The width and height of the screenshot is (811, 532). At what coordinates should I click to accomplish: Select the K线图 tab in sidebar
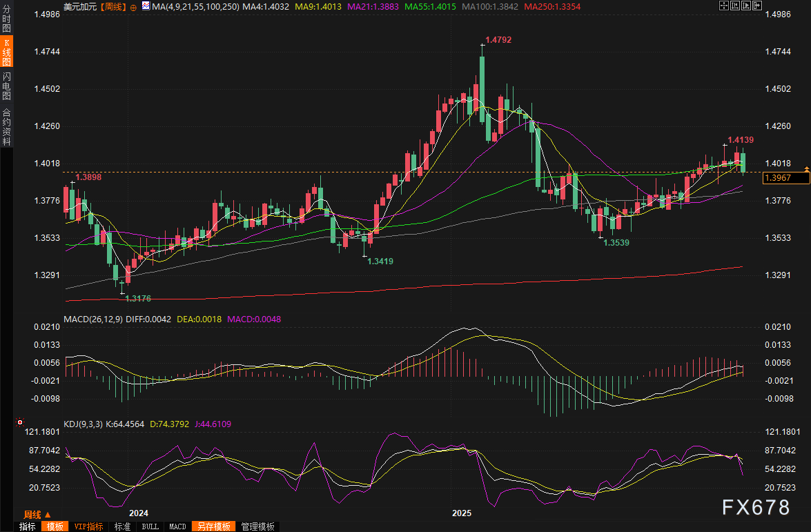(x=6, y=52)
